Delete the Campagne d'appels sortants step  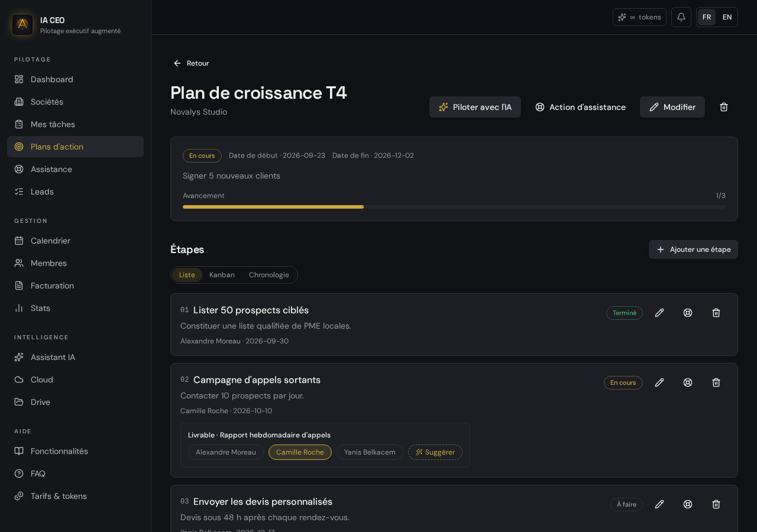click(716, 382)
